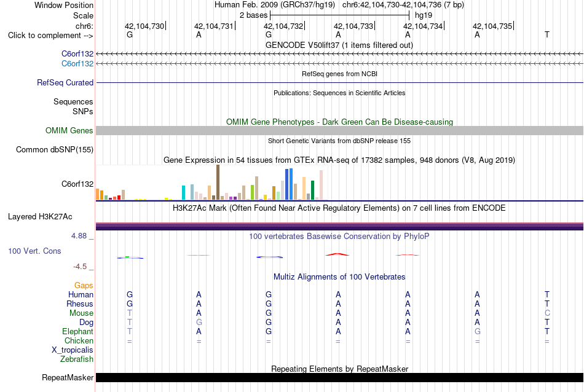
Task: Click 'Publications: Sequences in Scientific Articles' title
Action: (x=339, y=93)
